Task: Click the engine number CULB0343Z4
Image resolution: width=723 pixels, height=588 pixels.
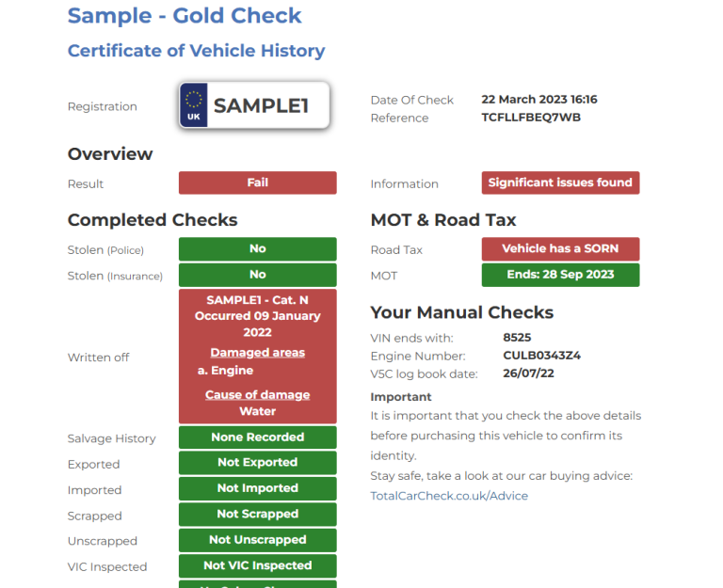Action: (x=541, y=356)
